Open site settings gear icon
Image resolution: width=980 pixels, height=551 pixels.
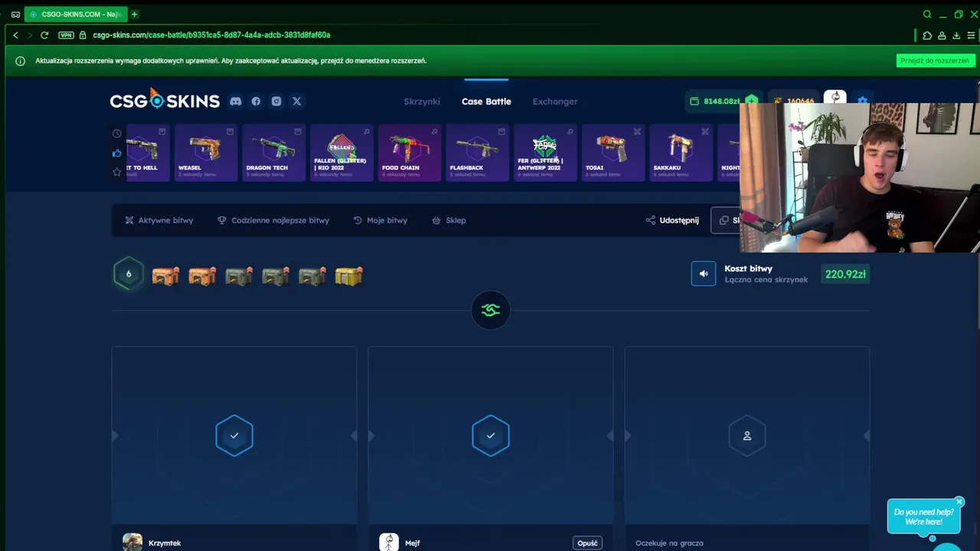[863, 101]
